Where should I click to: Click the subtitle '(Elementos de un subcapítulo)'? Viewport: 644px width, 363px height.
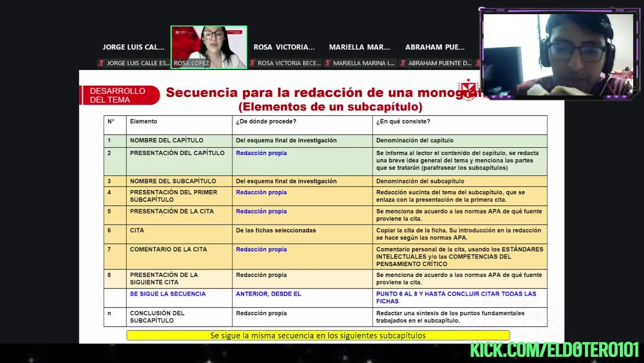[x=330, y=107]
